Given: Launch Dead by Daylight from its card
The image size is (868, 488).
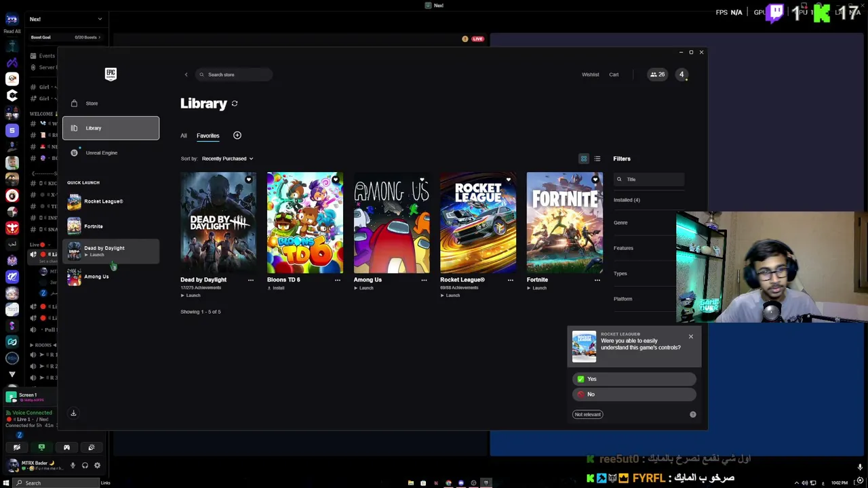Looking at the screenshot, I should 191,296.
